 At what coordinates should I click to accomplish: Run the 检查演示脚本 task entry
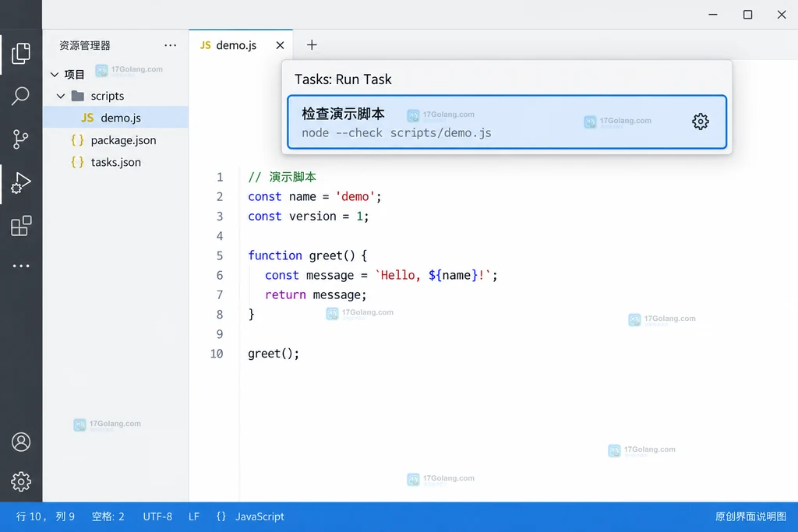[x=507, y=122]
